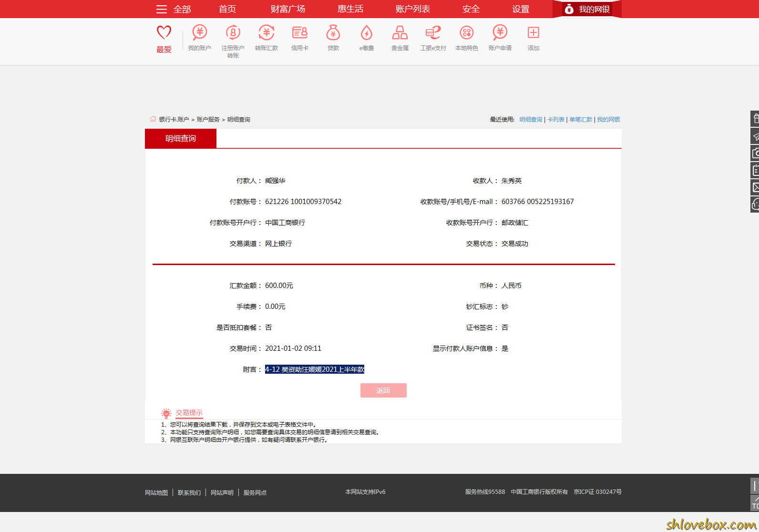Image resolution: width=759 pixels, height=532 pixels.
Task: Click transaction time 2021-01-02 09:11
Action: click(x=293, y=348)
